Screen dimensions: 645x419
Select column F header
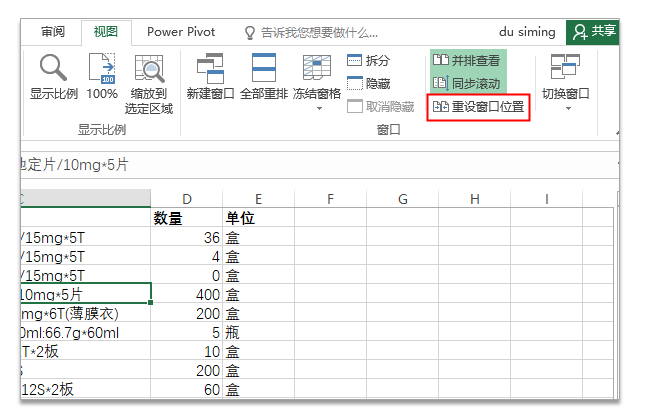(331, 199)
